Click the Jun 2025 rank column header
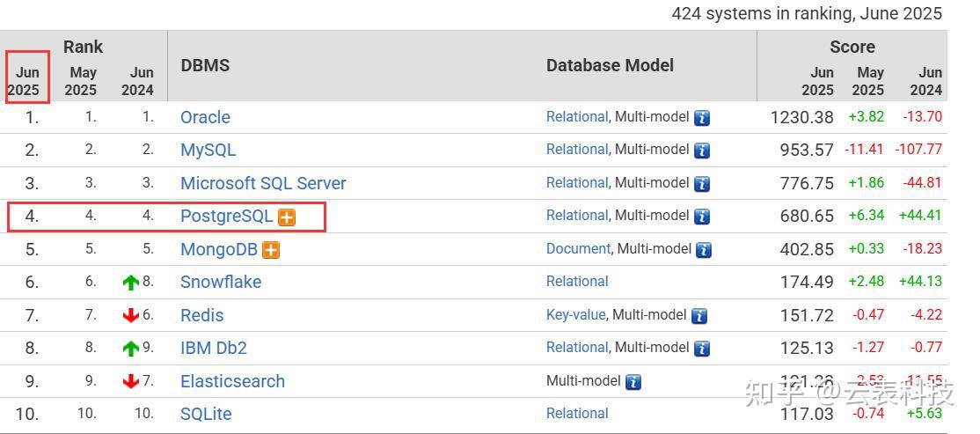 point(27,81)
